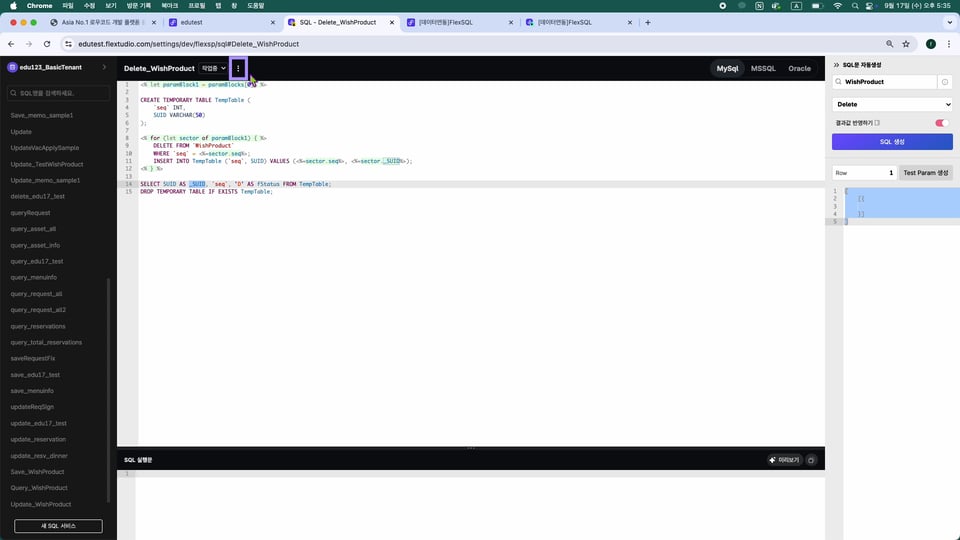Viewport: 960px width, 540px height.
Task: Open a new Chrome tab with plus button
Action: click(648, 22)
